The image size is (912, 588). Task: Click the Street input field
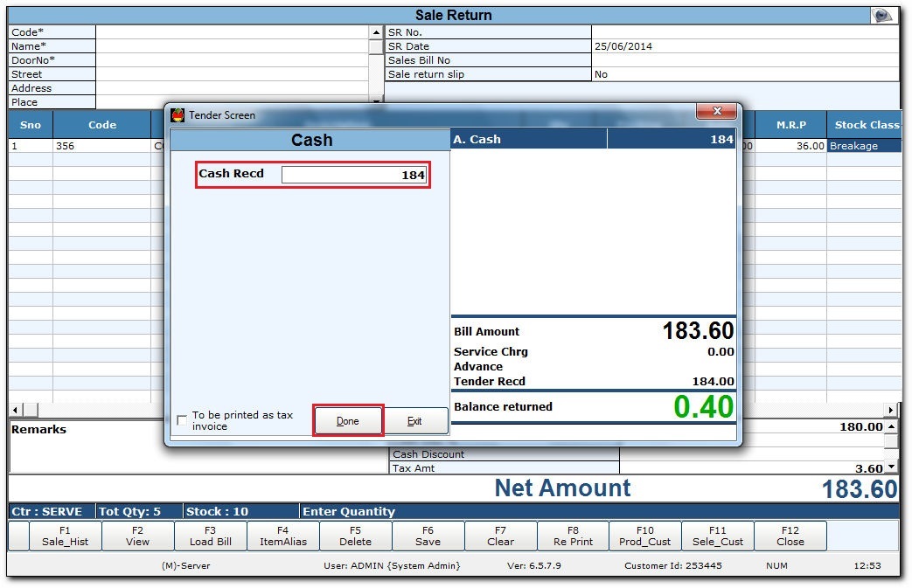(232, 73)
